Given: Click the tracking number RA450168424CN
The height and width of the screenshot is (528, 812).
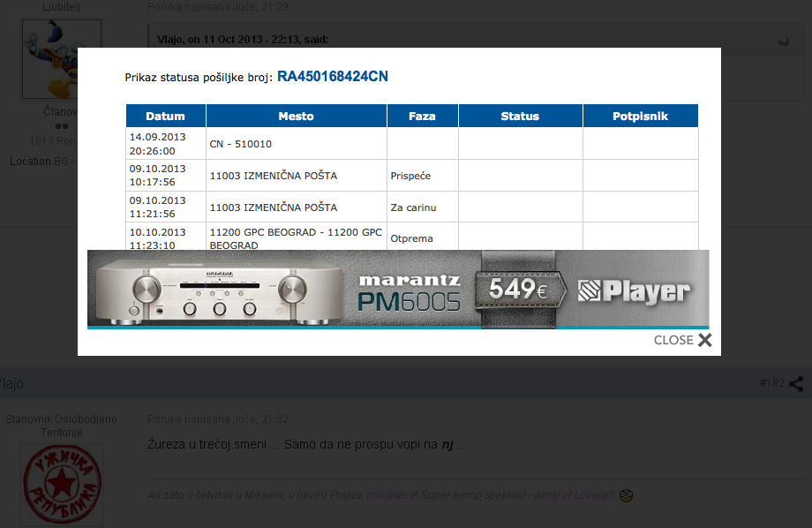Looking at the screenshot, I should coord(333,77).
